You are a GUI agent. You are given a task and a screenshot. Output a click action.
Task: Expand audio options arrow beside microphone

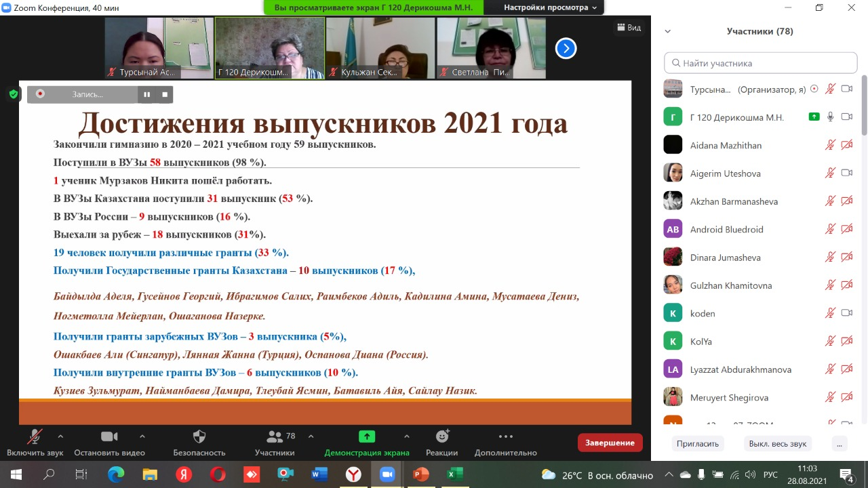pos(60,436)
